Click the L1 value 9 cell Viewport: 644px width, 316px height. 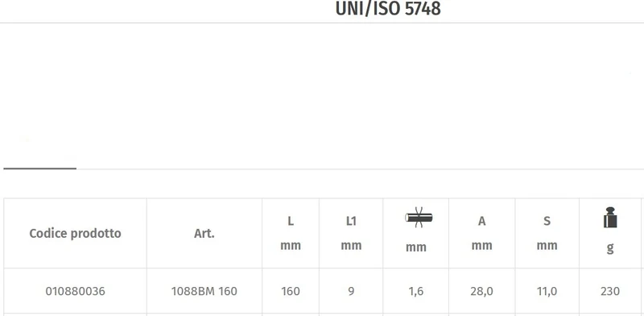pos(351,291)
